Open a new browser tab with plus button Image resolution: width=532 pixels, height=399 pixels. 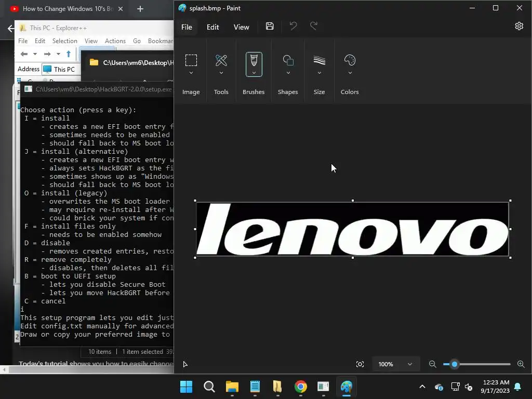coord(140,9)
